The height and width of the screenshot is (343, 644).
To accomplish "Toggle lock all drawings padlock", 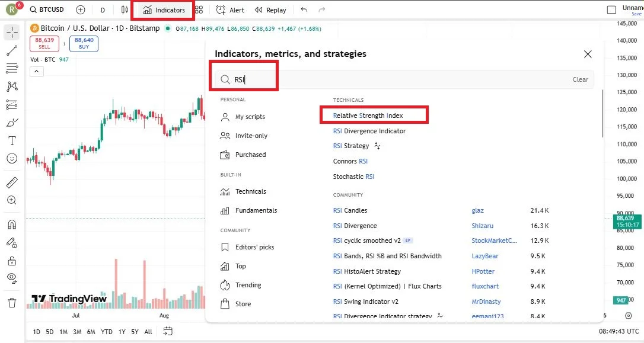I will pos(12,261).
